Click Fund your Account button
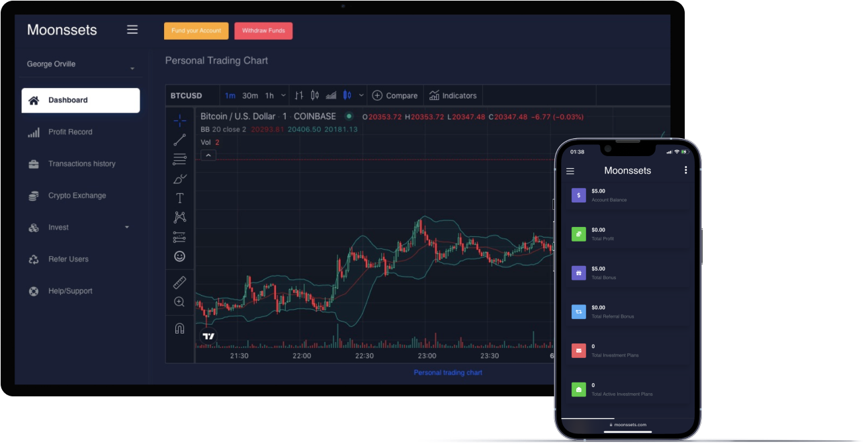Image resolution: width=868 pixels, height=444 pixels. [x=196, y=31]
